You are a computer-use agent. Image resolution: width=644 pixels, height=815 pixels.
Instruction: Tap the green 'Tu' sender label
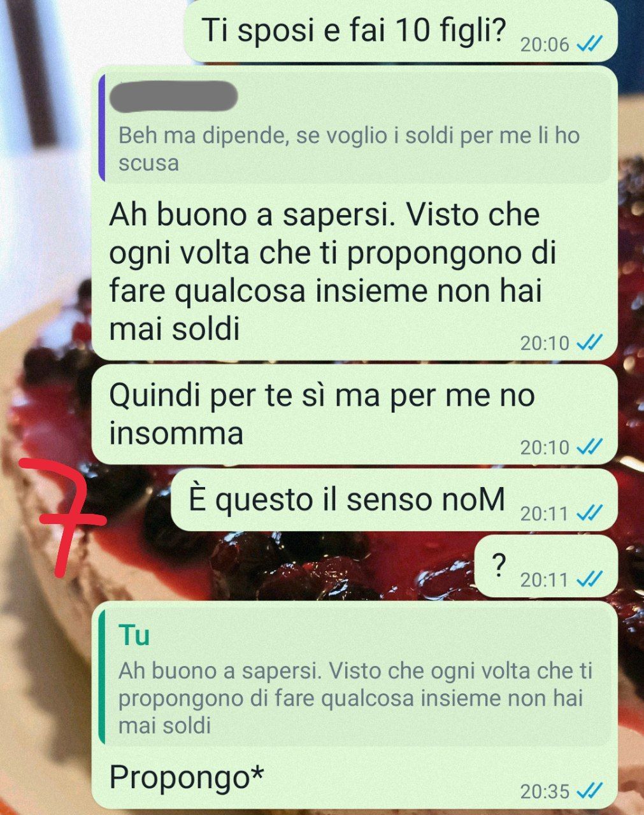click(134, 635)
